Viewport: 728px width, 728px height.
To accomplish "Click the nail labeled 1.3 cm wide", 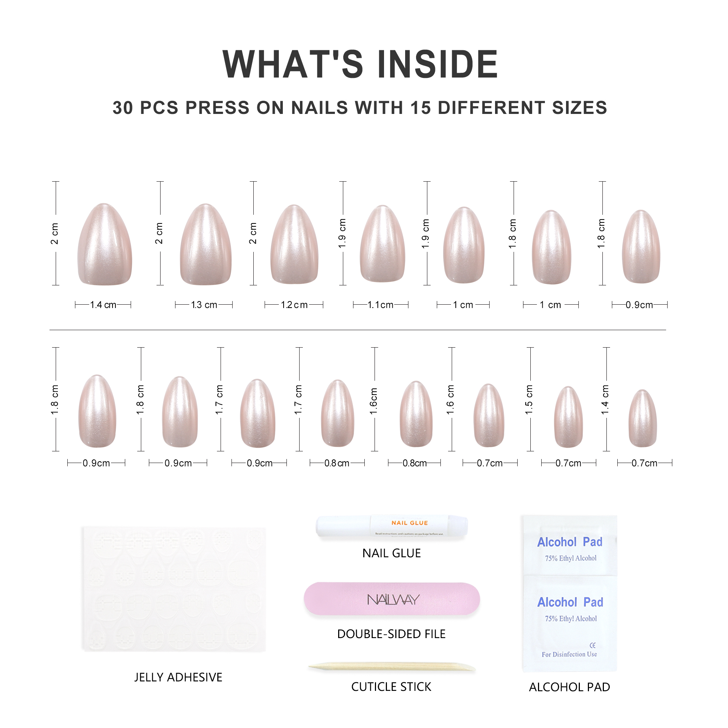I will 206,245.
